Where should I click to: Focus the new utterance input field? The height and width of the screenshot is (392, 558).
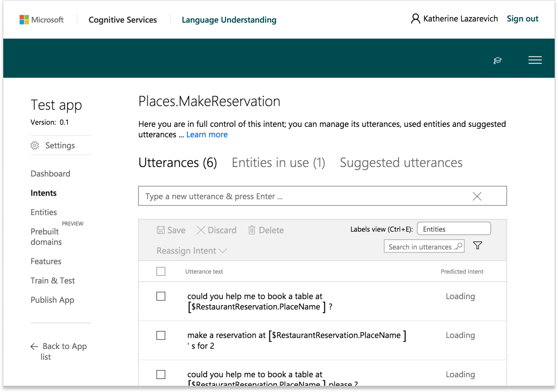pos(322,196)
